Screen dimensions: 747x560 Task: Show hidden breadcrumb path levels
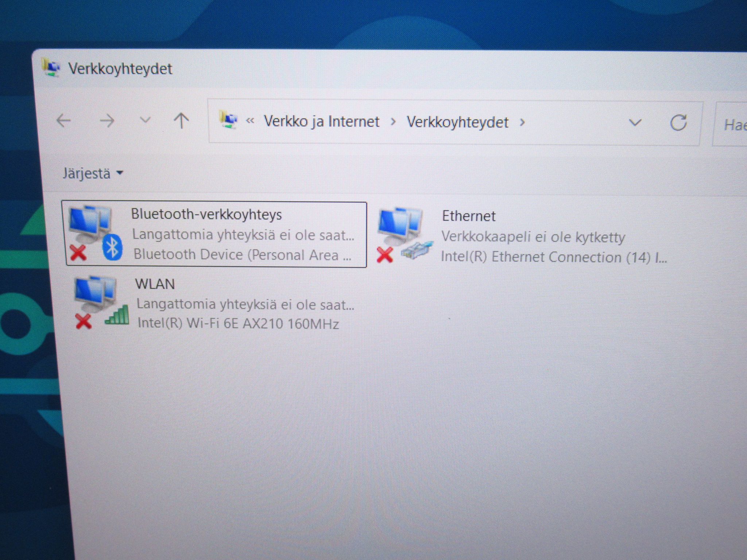250,121
